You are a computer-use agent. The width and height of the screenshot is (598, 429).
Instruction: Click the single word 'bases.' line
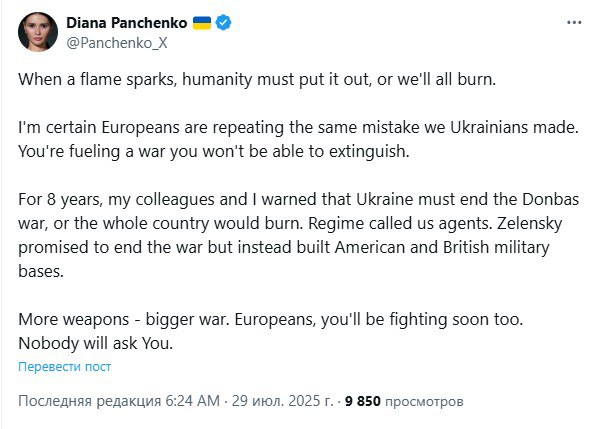click(x=41, y=272)
